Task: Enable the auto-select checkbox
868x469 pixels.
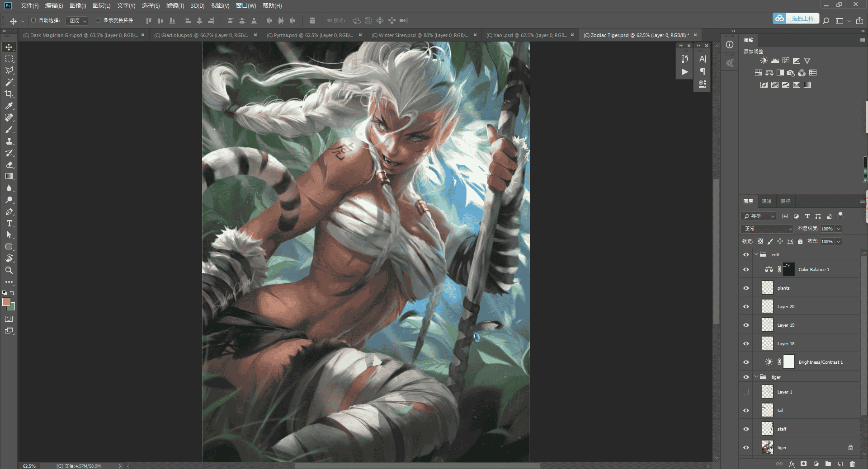Action: (33, 20)
